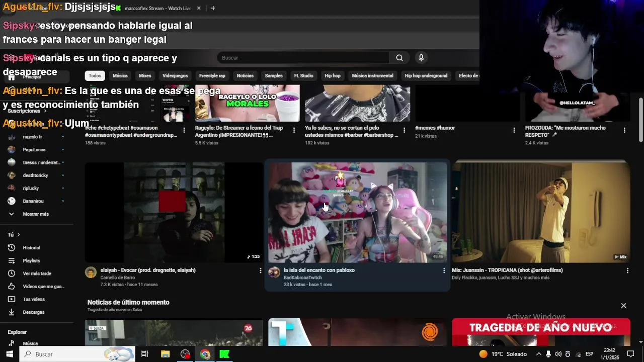Open title elaiyah - Evocar (prod. dregnette, elaiyah)

pos(148,270)
